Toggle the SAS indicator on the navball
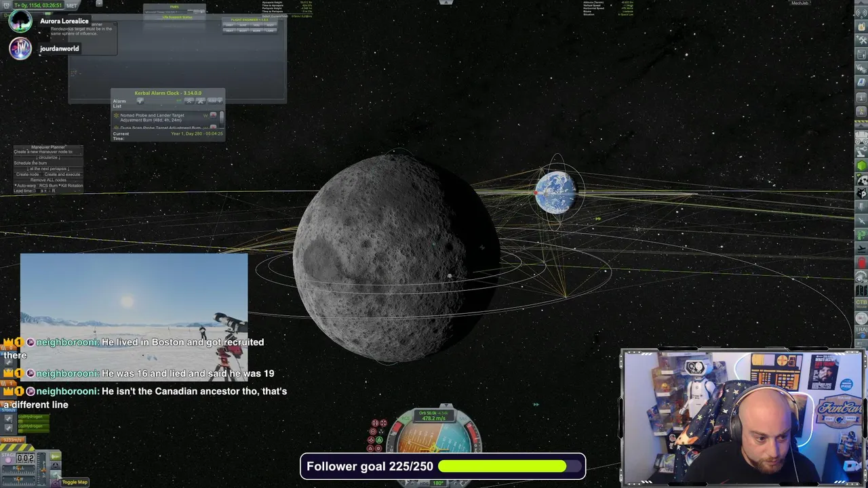This screenshot has height=488, width=868. 463,418
